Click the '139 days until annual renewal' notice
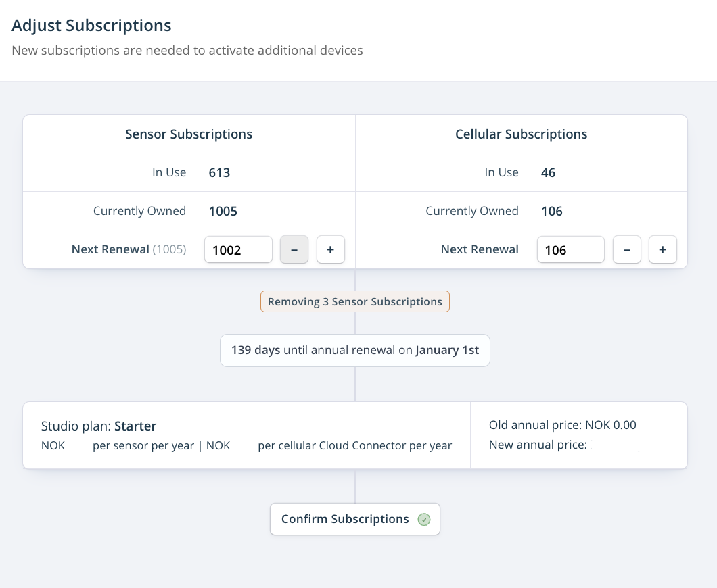The image size is (717, 588). click(x=355, y=350)
